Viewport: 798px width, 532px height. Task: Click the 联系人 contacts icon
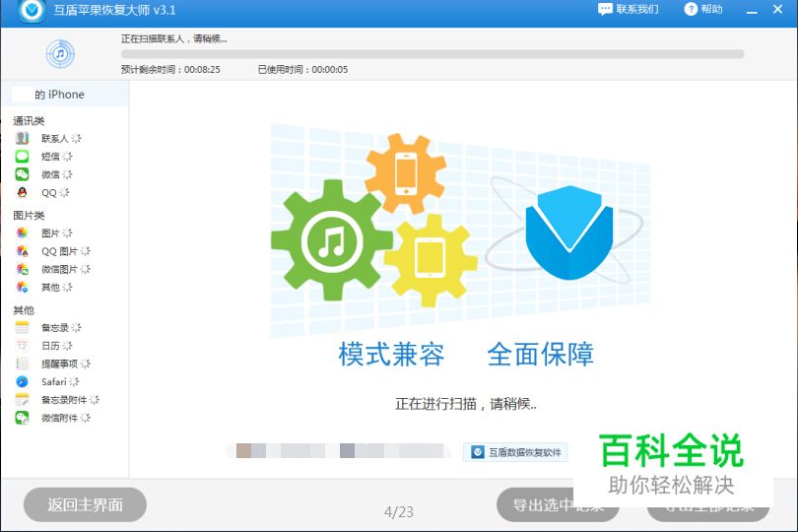coord(22,138)
